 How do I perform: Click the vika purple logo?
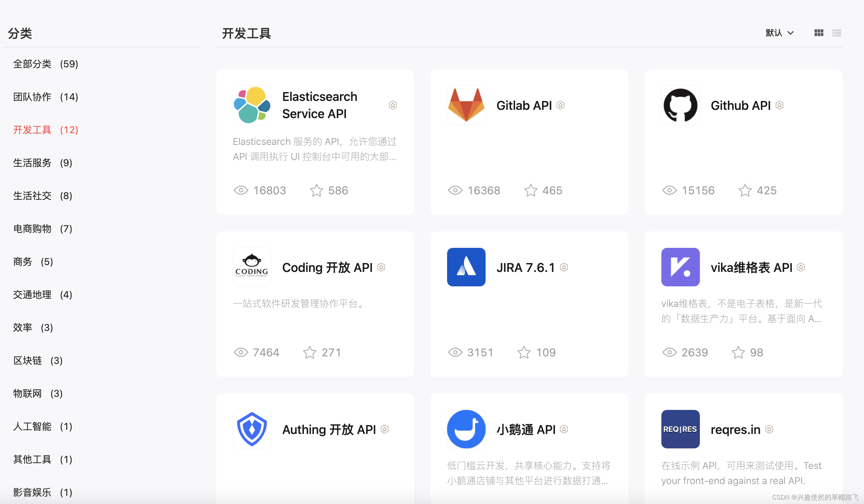tap(681, 267)
